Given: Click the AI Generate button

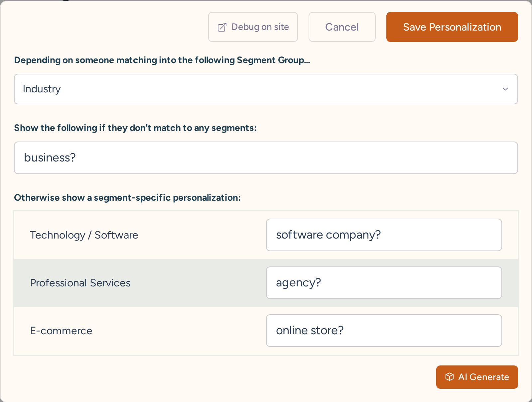Looking at the screenshot, I should tap(477, 377).
